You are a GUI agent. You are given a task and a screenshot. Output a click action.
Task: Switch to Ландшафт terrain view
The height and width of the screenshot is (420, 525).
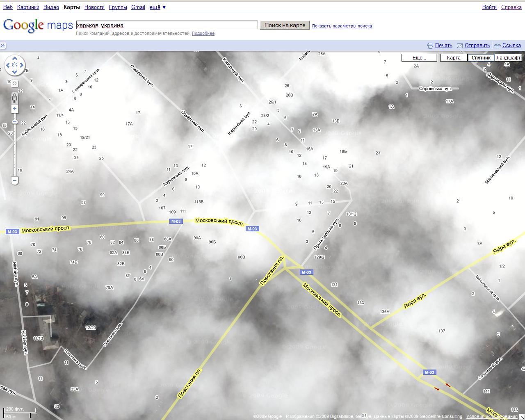point(508,58)
